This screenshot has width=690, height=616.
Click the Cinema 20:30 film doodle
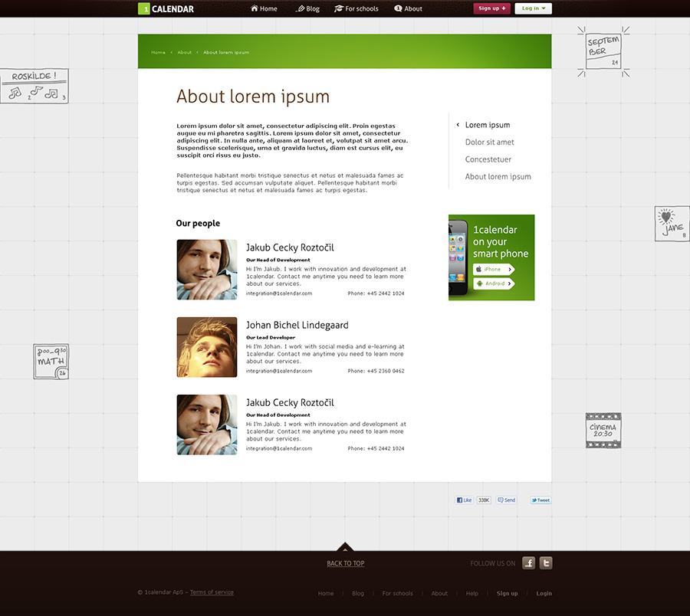click(603, 431)
